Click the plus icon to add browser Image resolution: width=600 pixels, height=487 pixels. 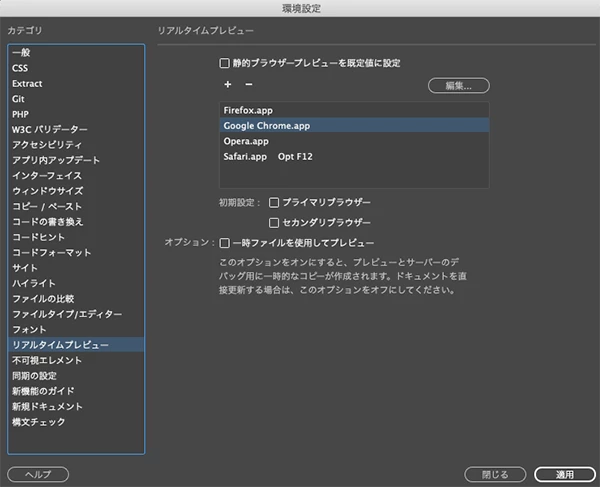(228, 84)
